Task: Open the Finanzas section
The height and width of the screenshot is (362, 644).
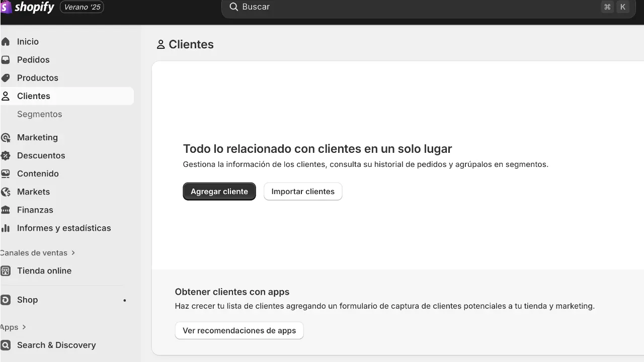Action: click(35, 210)
